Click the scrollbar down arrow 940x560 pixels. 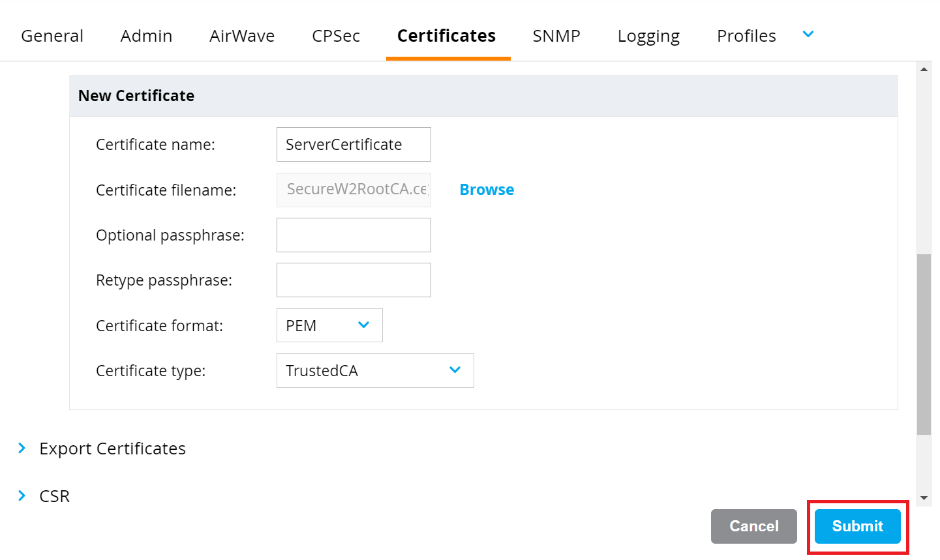924,498
